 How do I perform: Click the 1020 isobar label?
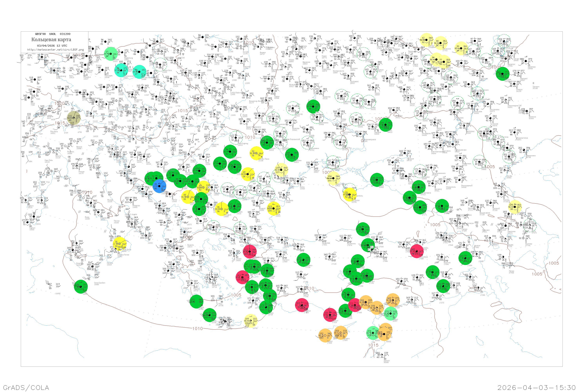tap(60, 103)
